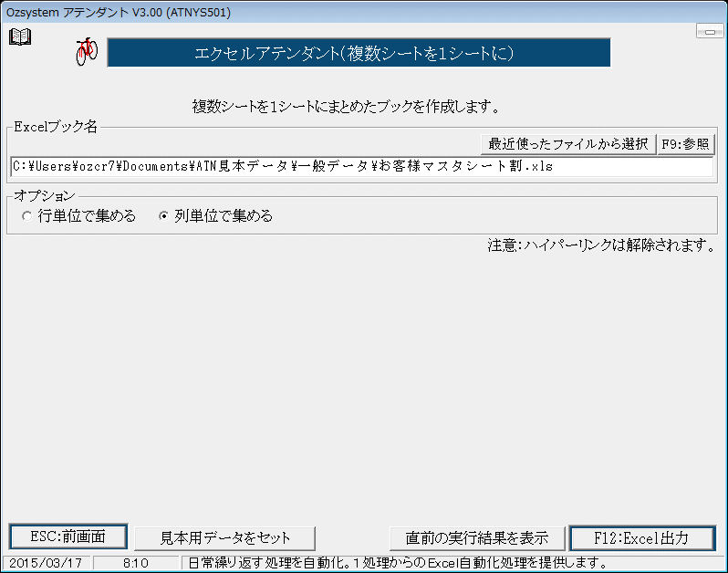Click F12:Excel出力 button
Screen dimensions: 728x573
pos(642,538)
